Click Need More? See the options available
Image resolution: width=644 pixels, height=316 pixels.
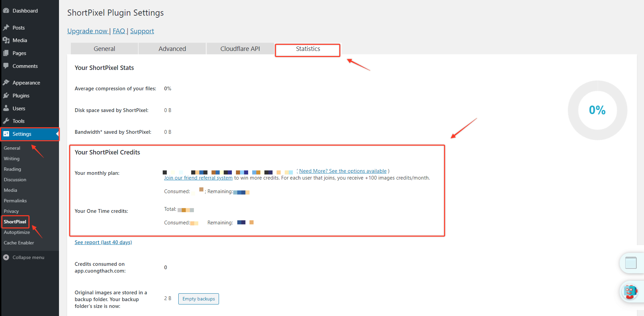point(343,171)
